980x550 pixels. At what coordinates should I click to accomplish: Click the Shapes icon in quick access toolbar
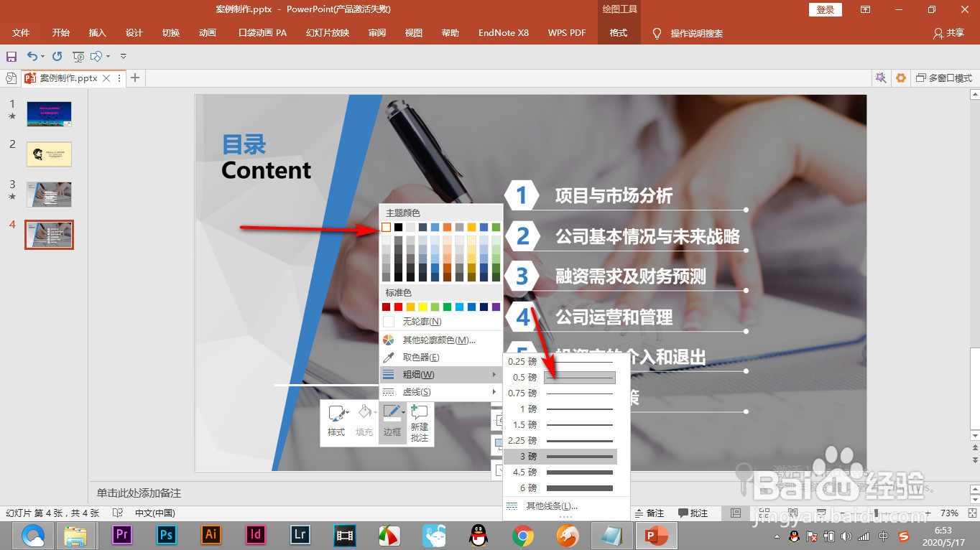coord(96,56)
